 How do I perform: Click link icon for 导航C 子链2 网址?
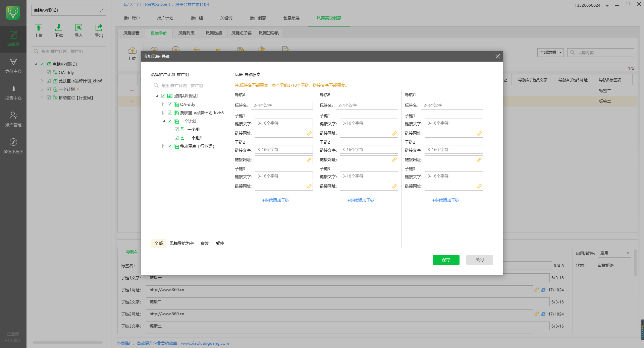coord(479,160)
